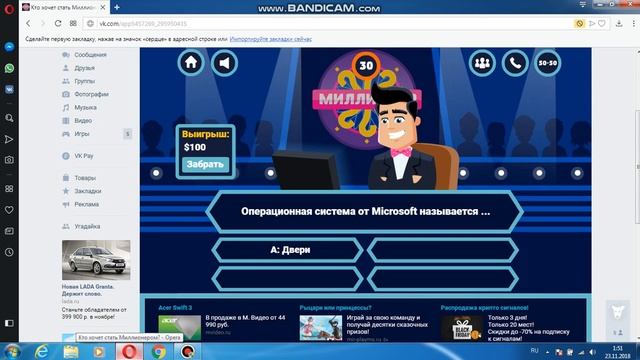The width and height of the screenshot is (640, 360).
Task: Click the Забрать button
Action: pyautogui.click(x=205, y=164)
